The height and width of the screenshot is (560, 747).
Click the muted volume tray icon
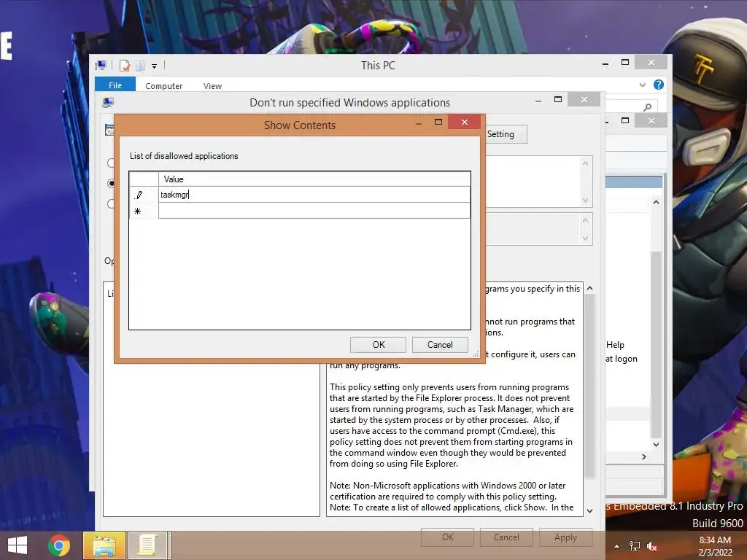click(x=651, y=546)
